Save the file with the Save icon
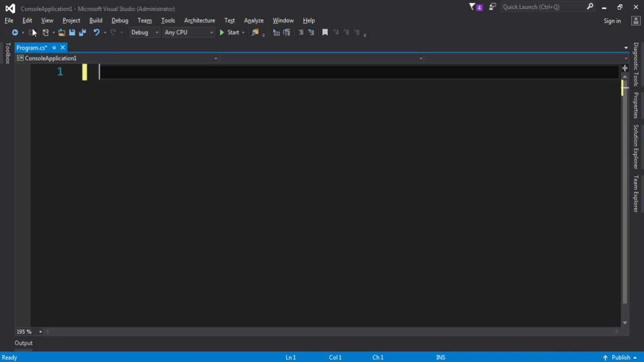 coord(72,32)
